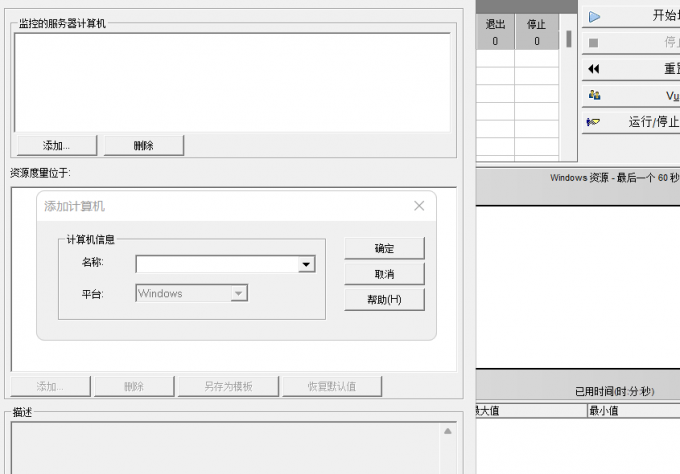680x474 pixels.
Task: Focus the 名称 computer name field
Action: [x=217, y=264]
